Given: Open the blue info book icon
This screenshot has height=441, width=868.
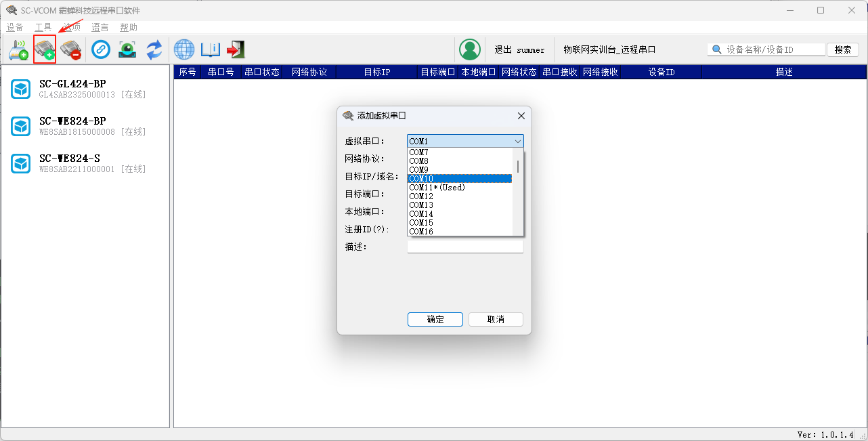Looking at the screenshot, I should (211, 49).
